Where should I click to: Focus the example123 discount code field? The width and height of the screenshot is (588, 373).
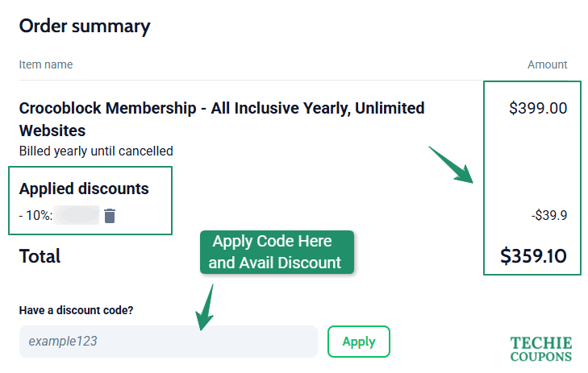pos(168,342)
